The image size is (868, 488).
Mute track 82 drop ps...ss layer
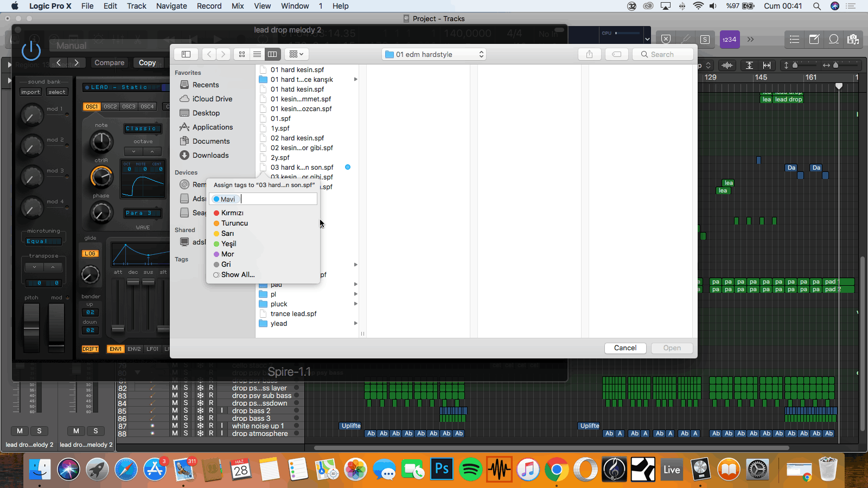[x=175, y=388]
